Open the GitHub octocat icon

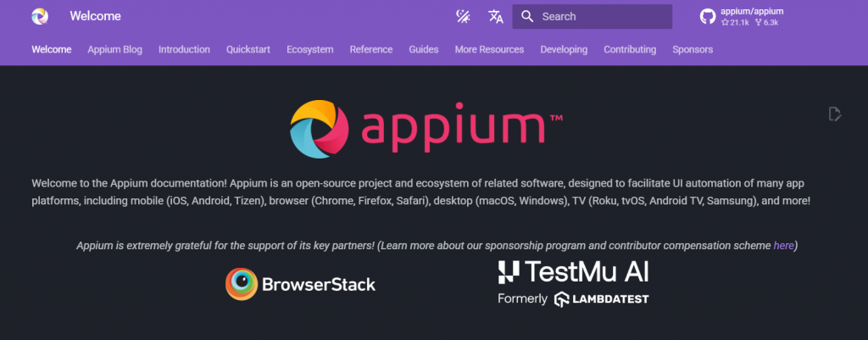(x=708, y=17)
